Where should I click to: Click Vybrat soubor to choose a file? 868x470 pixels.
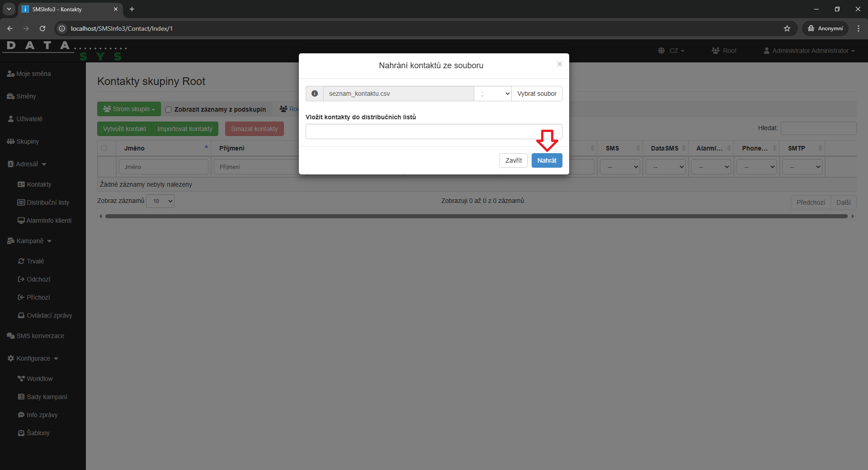tap(537, 94)
